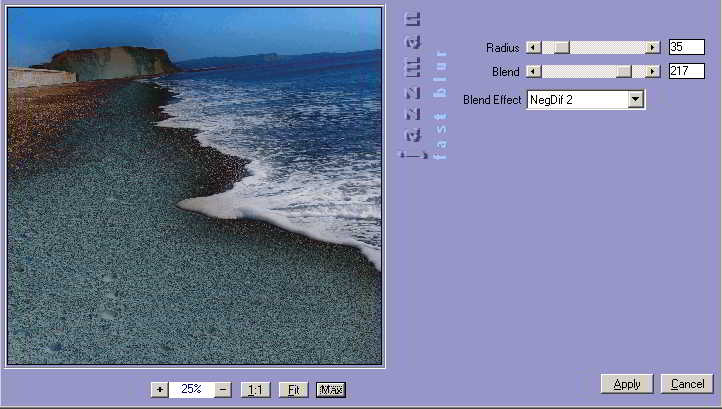The width and height of the screenshot is (722, 409).
Task: Click the beach preview image
Action: (194, 186)
